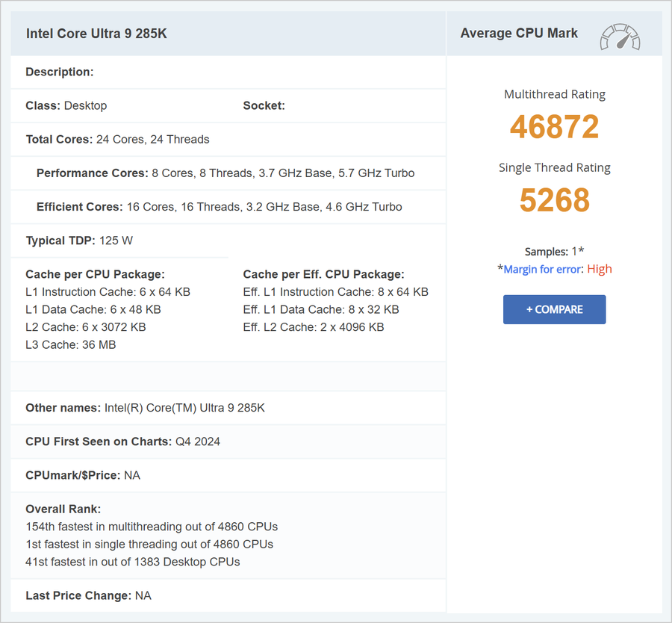Click the Class: Desktop entry
The image size is (672, 623).
[x=66, y=105]
